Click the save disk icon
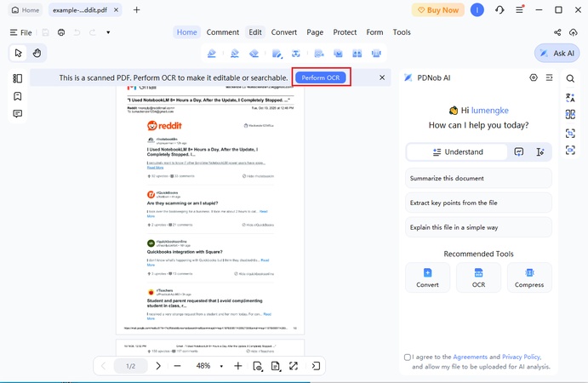 click(45, 32)
